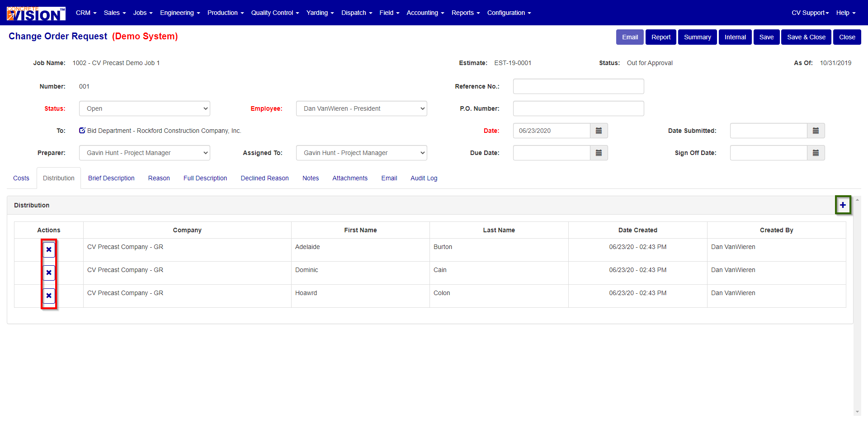The image size is (868, 423).
Task: Click the Sign Off Date text field
Action: 769,153
